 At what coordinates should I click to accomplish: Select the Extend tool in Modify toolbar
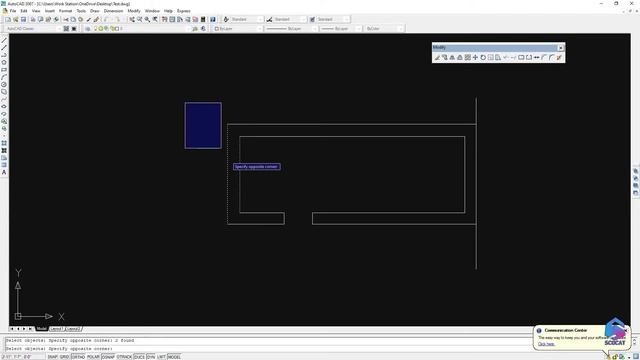click(x=513, y=58)
